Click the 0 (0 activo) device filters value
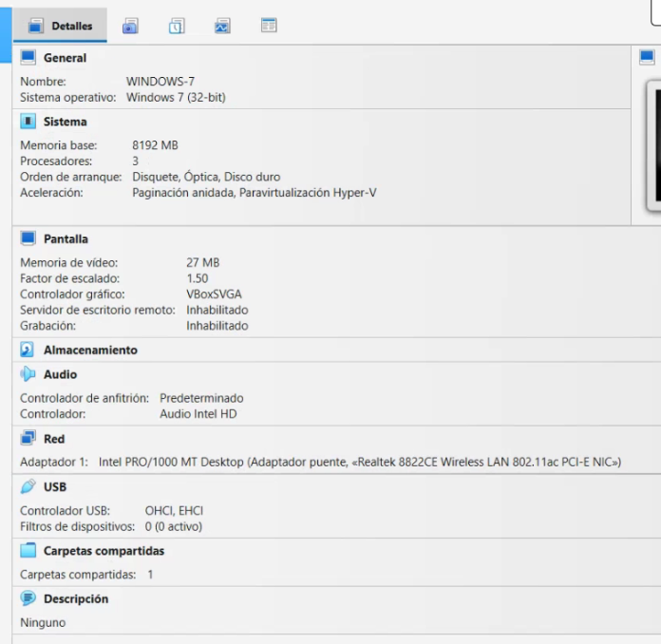Image resolution: width=661 pixels, height=644 pixels. click(174, 527)
